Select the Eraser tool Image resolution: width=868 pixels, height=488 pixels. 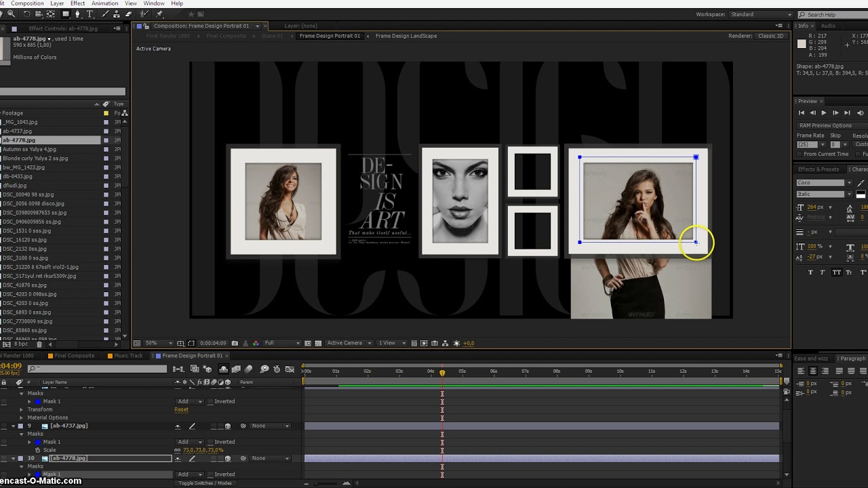click(x=129, y=14)
